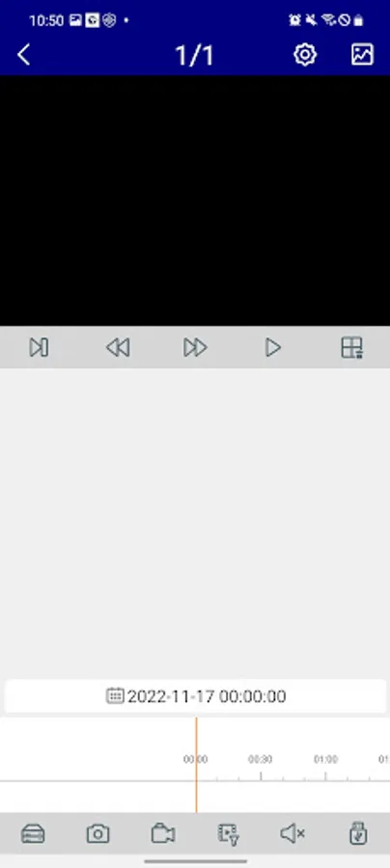Click orange playhead at 00:00

[196, 765]
